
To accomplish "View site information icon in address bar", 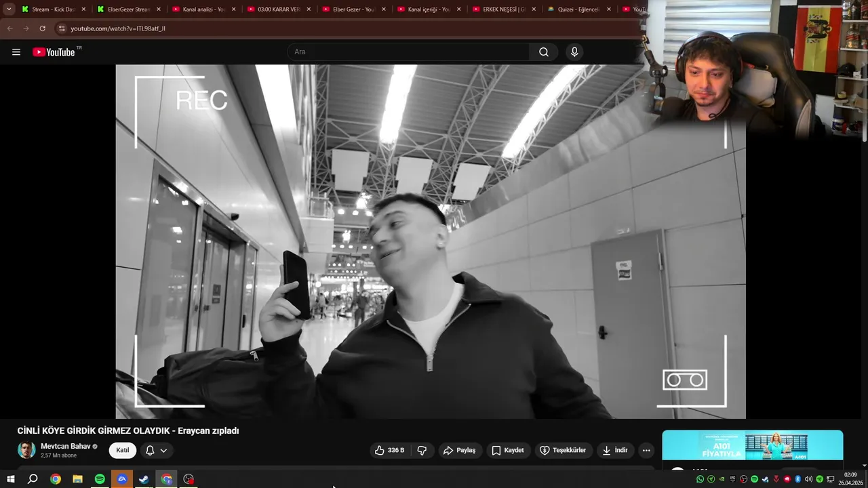I will pos(62,28).
